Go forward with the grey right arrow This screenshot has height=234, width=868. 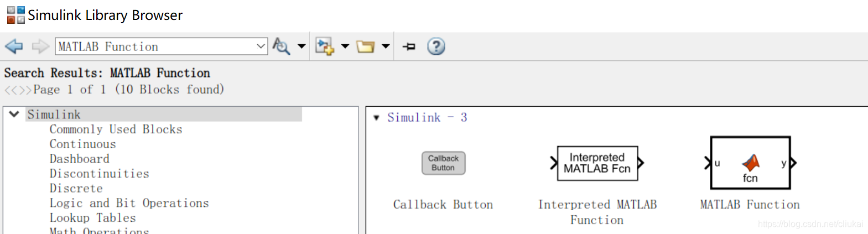(x=40, y=46)
